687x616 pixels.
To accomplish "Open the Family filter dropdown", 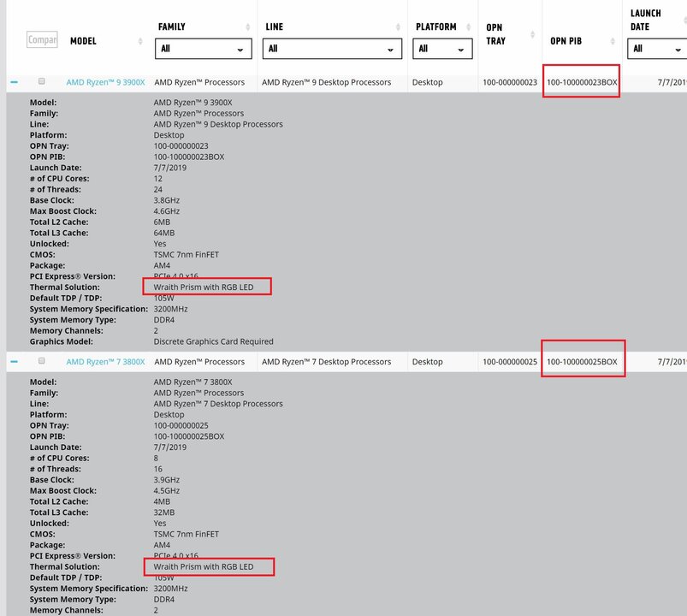I will pos(204,49).
